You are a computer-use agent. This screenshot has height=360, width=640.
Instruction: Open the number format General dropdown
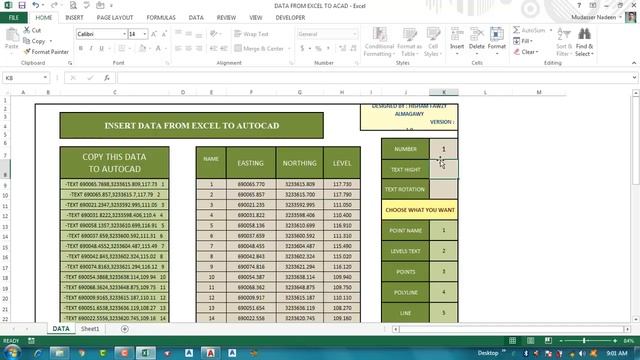355,34
